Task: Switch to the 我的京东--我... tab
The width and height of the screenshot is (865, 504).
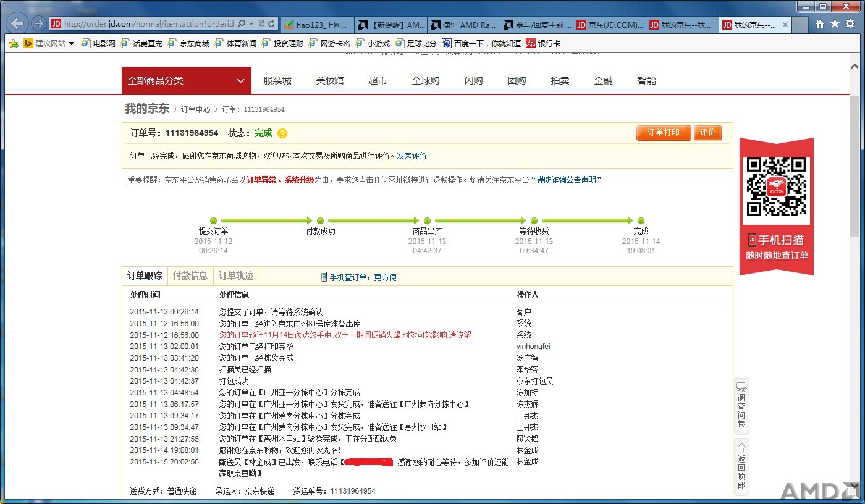Action: pos(683,25)
